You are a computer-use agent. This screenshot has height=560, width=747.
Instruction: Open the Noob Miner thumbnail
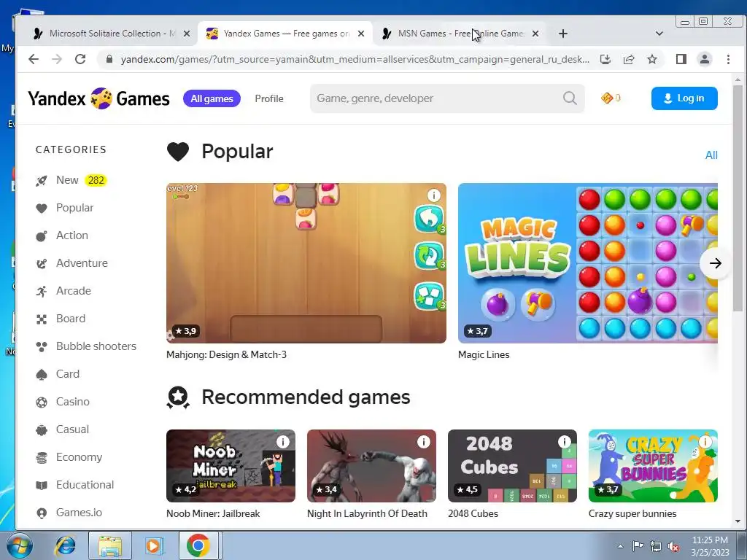click(231, 466)
